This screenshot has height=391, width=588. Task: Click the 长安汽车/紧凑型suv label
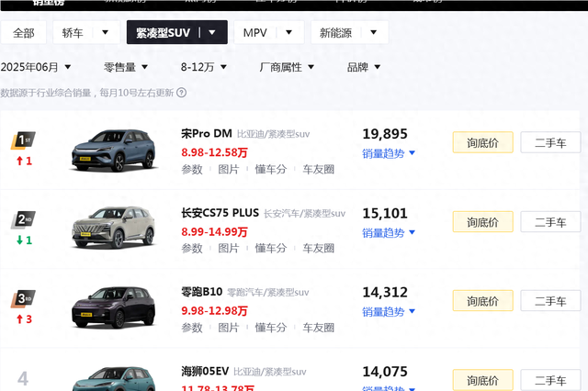tap(304, 214)
